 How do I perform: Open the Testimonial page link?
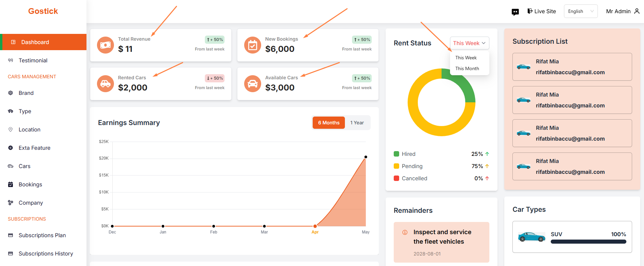pyautogui.click(x=33, y=60)
